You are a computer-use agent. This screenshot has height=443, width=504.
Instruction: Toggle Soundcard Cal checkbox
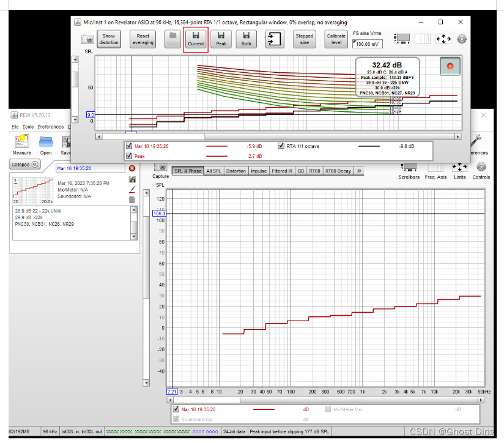(x=176, y=419)
